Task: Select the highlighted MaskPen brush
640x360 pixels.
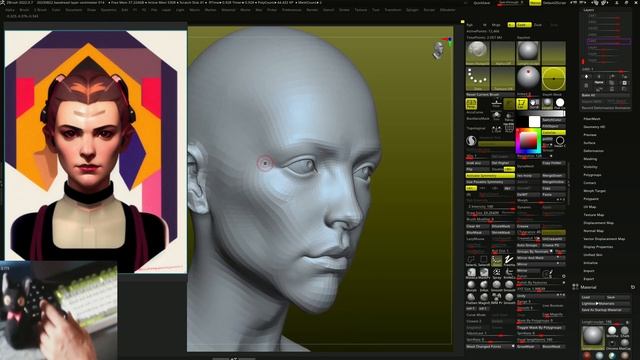Action: (496, 260)
